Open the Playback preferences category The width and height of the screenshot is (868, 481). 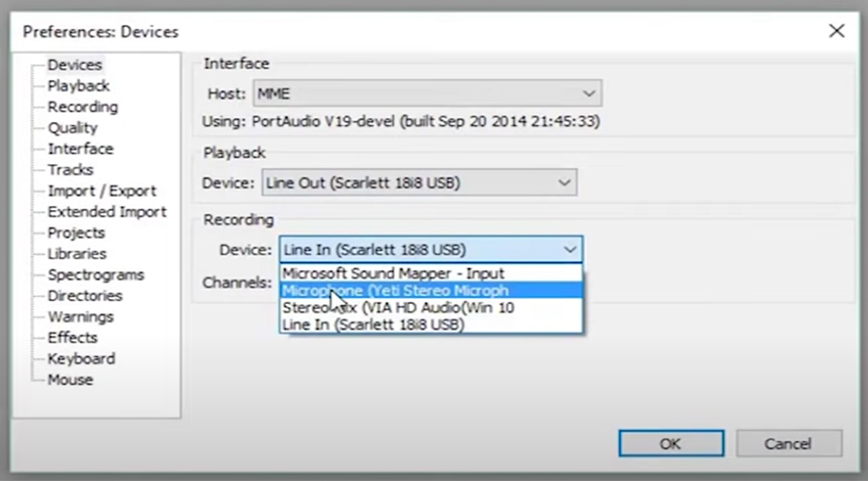(79, 86)
